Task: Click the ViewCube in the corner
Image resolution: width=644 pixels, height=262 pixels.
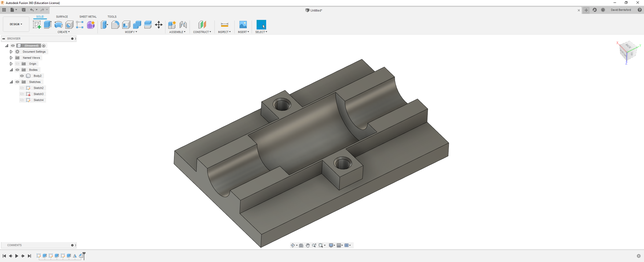Action: coord(628,52)
